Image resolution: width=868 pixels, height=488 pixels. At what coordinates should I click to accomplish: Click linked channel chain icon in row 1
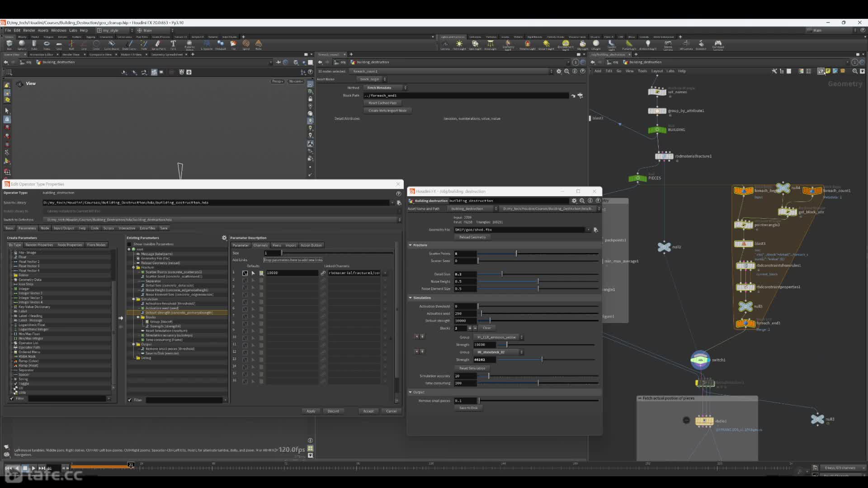click(x=323, y=273)
